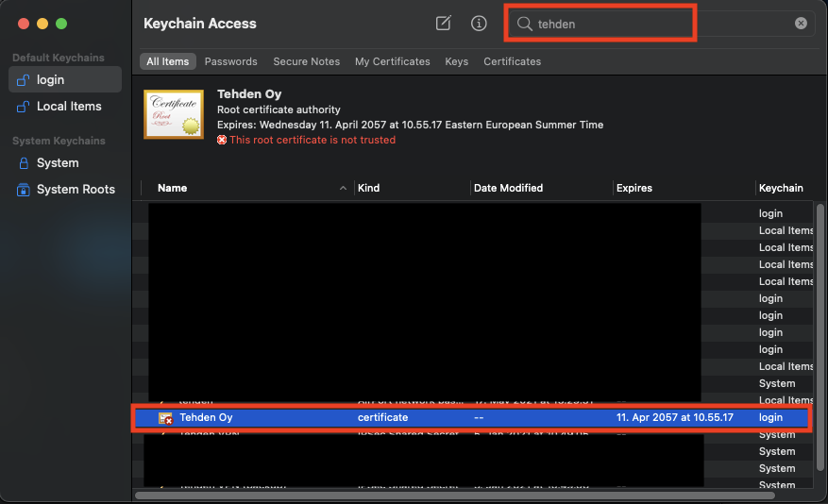
Task: Switch to the All Items tab
Action: pyautogui.click(x=167, y=61)
